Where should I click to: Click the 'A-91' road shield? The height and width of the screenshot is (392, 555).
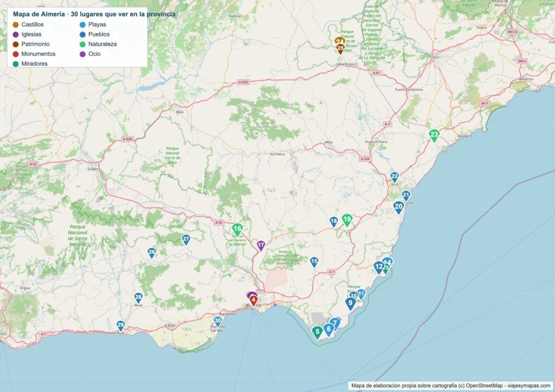376,73
